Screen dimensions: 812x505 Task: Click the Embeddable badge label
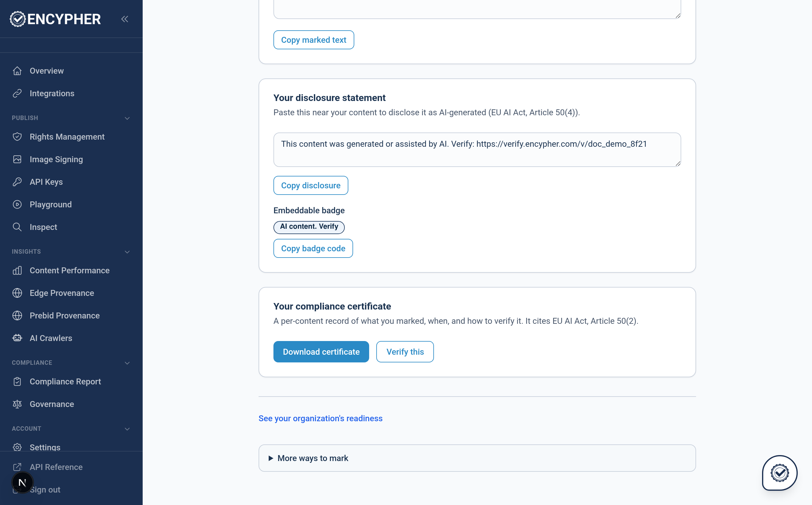309,210
